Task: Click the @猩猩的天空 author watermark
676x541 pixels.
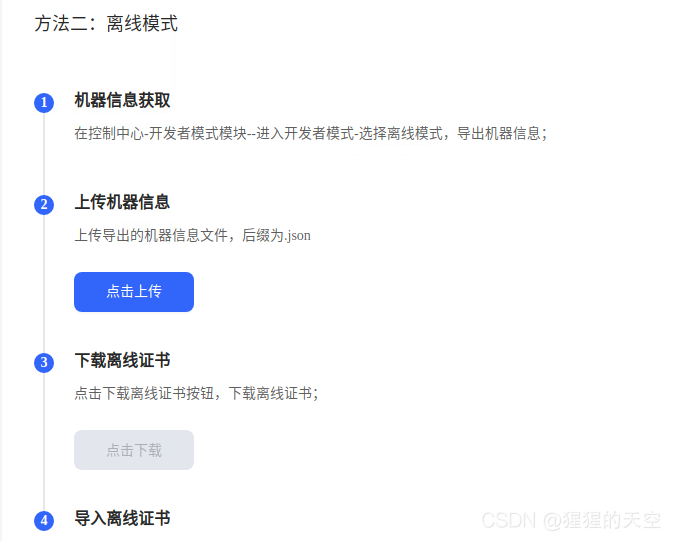Action: click(602, 520)
